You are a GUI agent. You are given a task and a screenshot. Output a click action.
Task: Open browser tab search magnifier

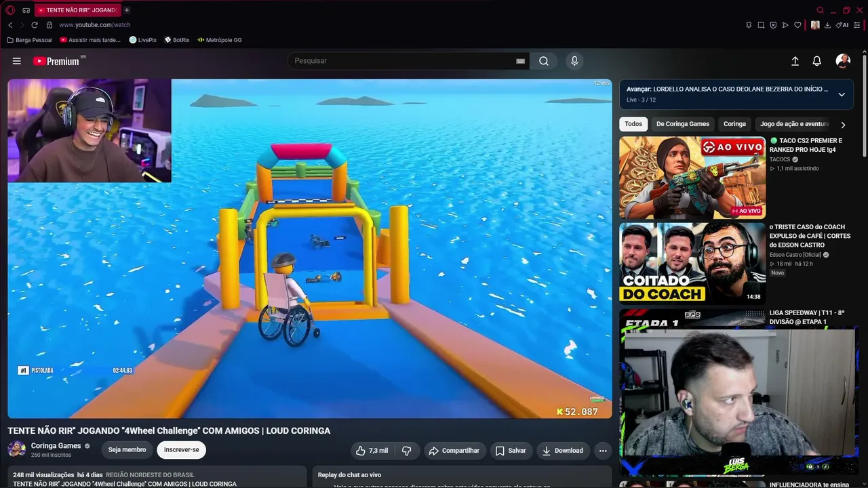(820, 10)
